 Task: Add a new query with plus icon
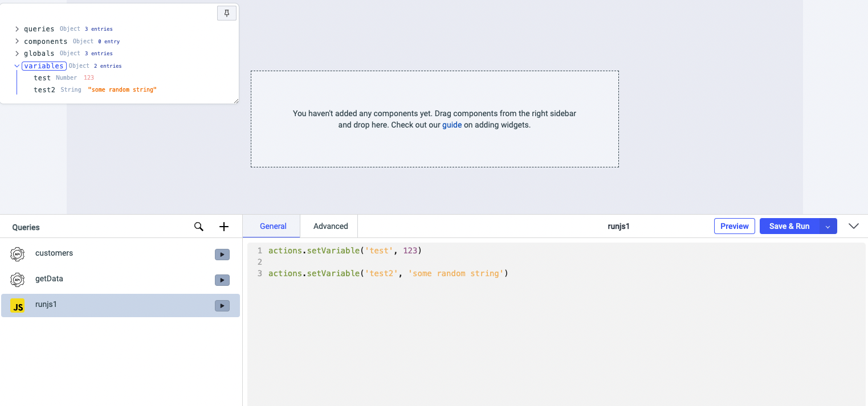224,227
